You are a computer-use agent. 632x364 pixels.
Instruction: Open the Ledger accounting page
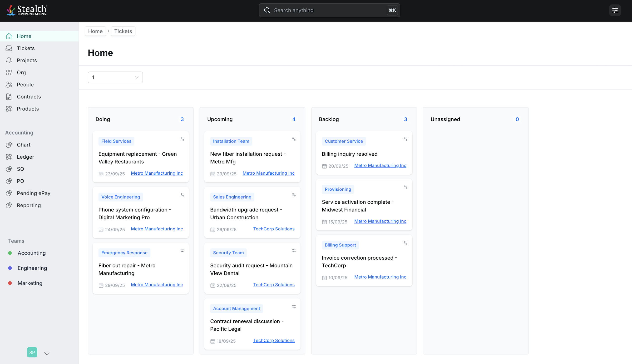click(25, 157)
